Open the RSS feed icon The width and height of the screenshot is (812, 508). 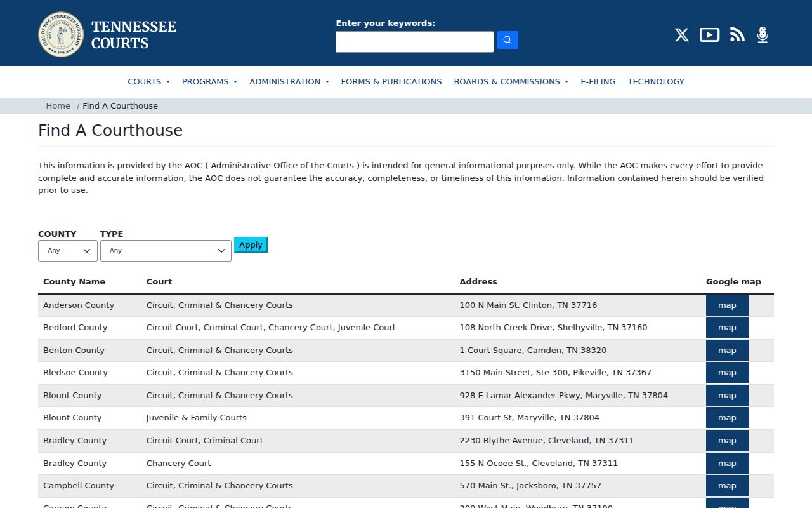coord(737,35)
